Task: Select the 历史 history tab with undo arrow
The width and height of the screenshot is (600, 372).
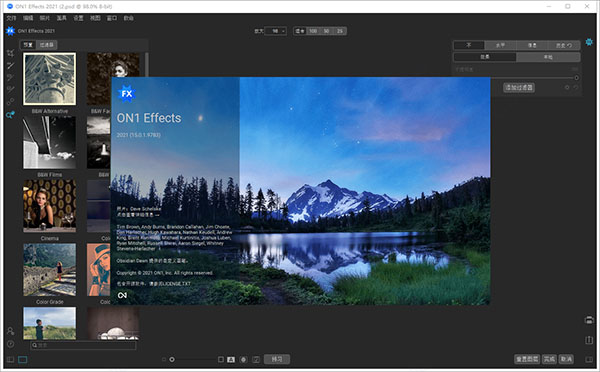Action: (x=564, y=45)
